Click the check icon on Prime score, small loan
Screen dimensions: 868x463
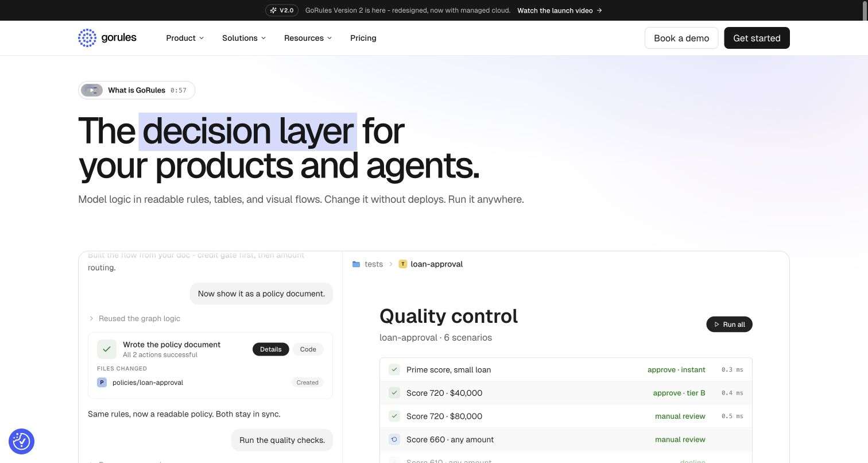click(394, 370)
